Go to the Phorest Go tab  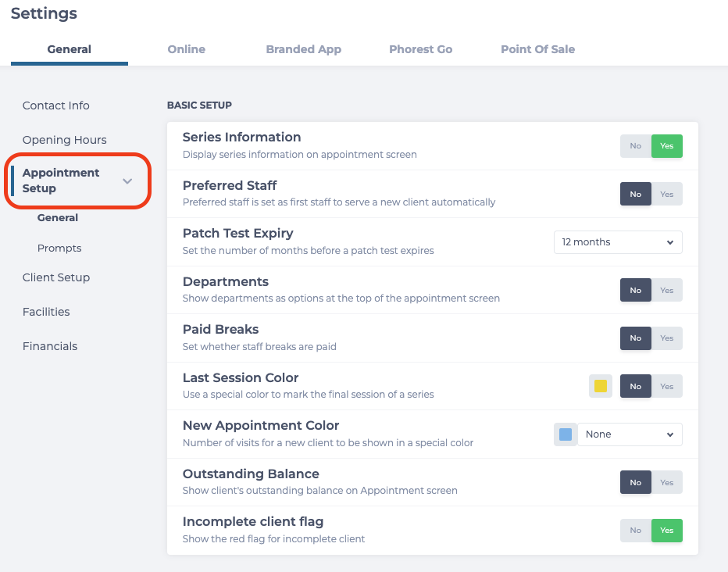421,49
